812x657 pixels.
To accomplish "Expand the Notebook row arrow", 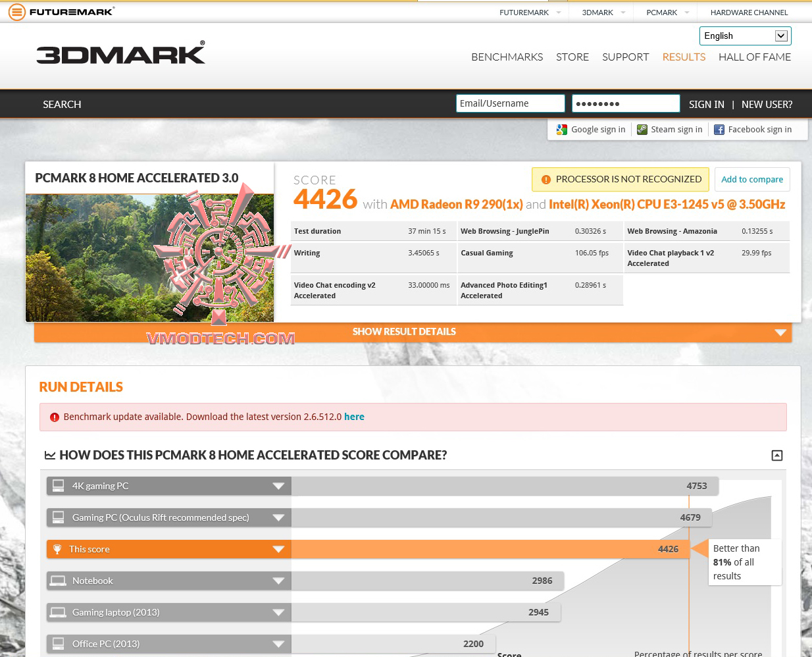I will click(x=278, y=581).
